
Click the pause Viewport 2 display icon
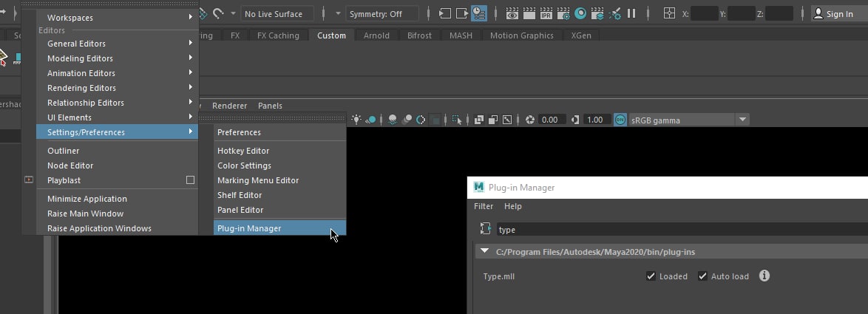[x=631, y=13]
